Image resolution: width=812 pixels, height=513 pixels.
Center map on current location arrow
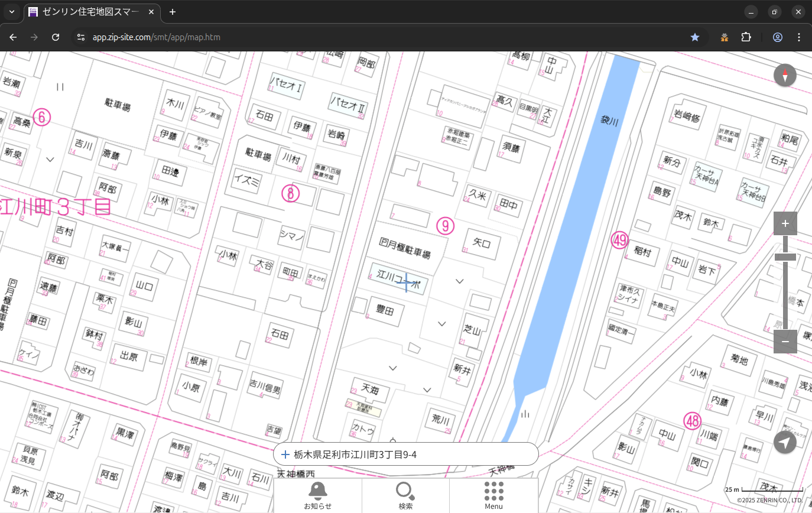point(785,442)
